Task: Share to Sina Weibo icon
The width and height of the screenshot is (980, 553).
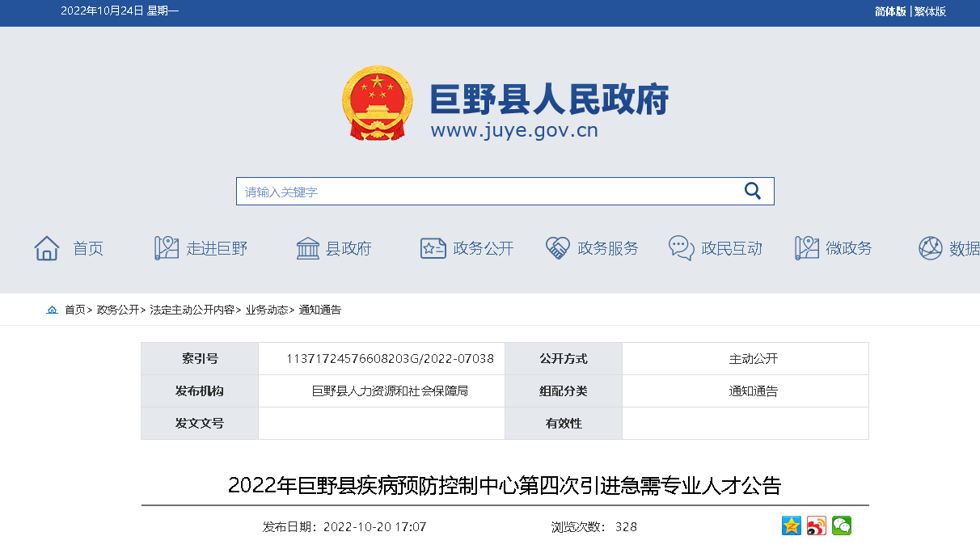Action: [817, 526]
